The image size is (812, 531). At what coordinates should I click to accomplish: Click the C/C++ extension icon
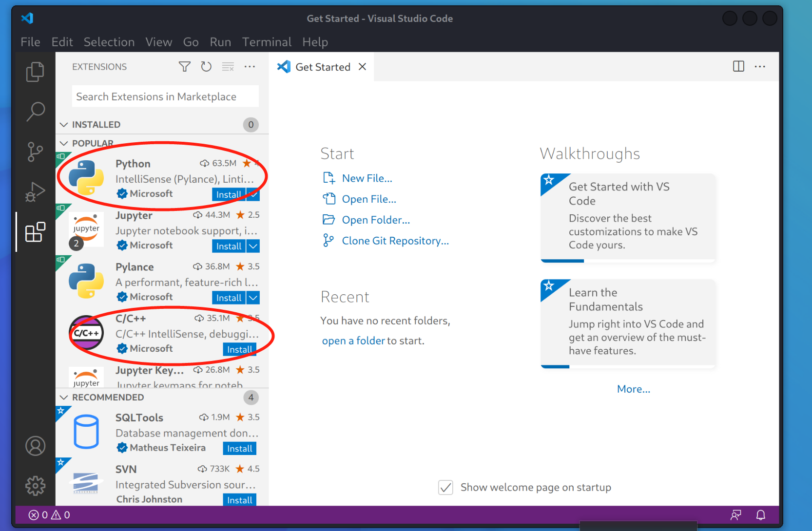pyautogui.click(x=86, y=333)
